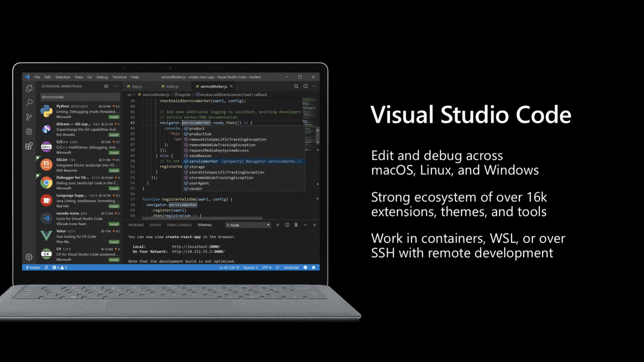Click the ESLint extension icon
Screen dimensions: 644x362
point(46,165)
